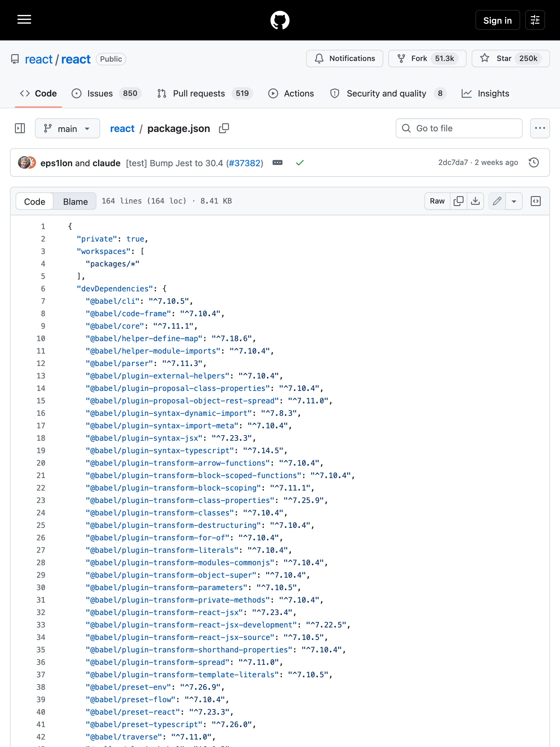Download the raw file
Viewport: 560px width, 747px height.
(x=475, y=201)
